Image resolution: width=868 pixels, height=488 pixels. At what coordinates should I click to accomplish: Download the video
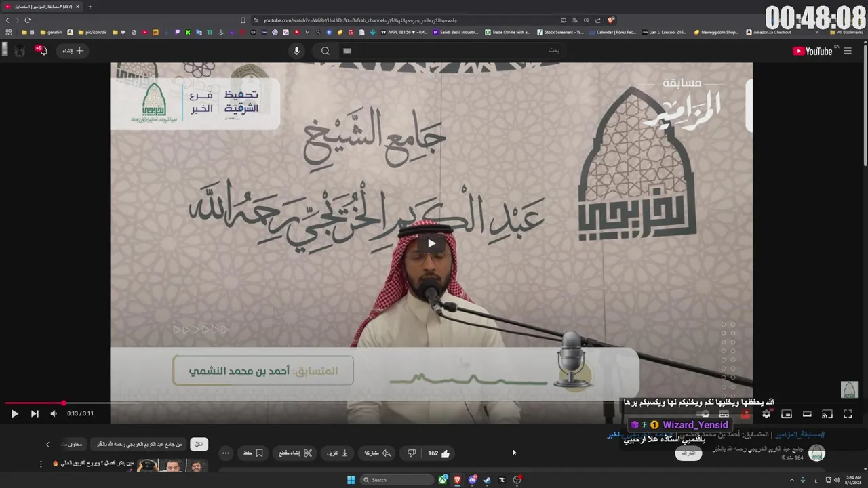pyautogui.click(x=338, y=453)
